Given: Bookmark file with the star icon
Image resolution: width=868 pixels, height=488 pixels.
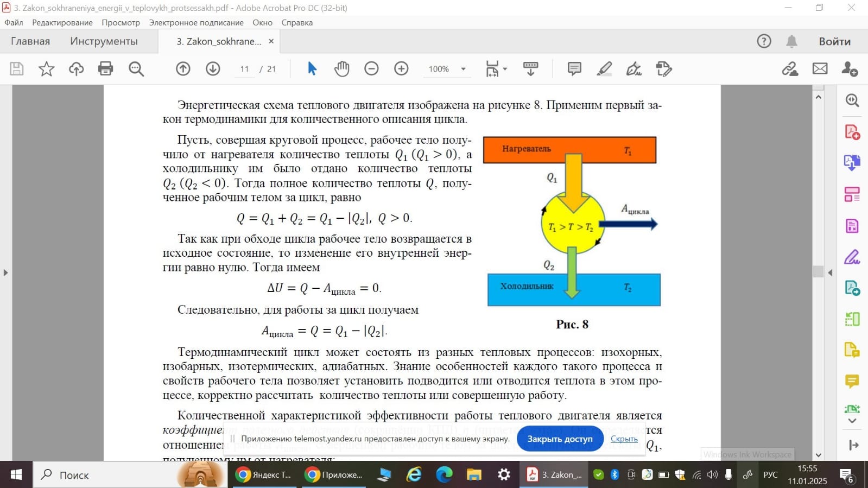Looking at the screenshot, I should point(47,69).
